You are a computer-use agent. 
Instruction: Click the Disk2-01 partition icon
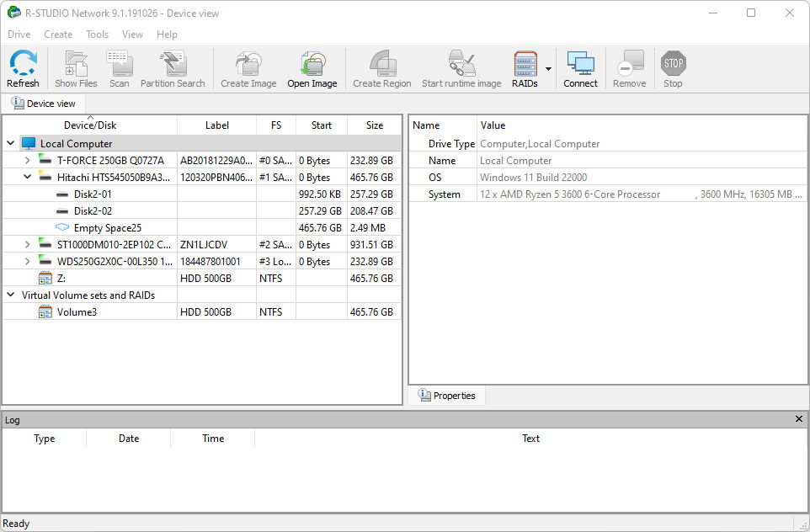[62, 194]
